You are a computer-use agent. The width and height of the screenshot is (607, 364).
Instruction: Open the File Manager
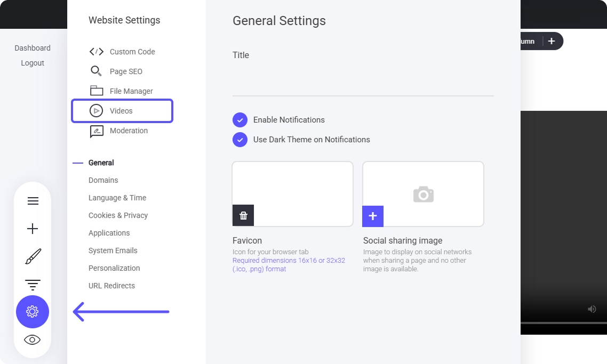[131, 91]
